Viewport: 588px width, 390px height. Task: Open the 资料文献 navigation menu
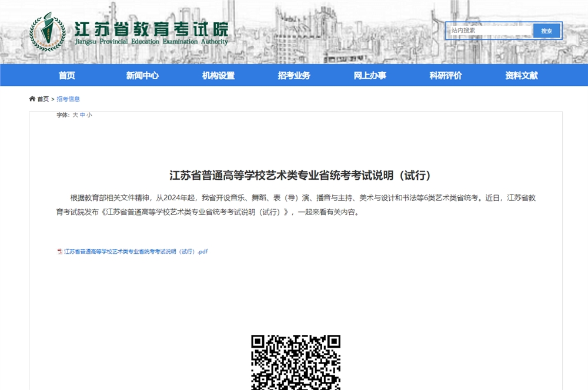pos(521,75)
